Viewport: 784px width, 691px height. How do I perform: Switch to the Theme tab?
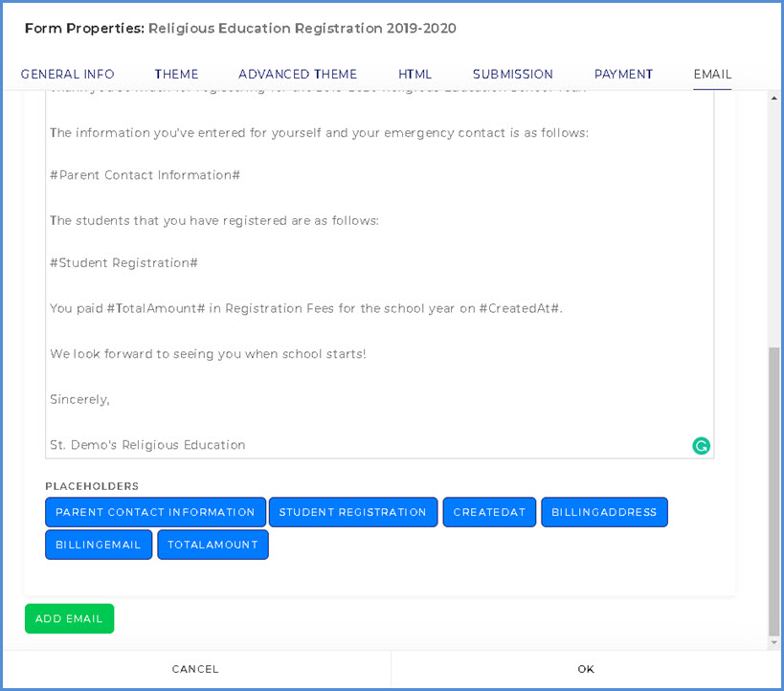177,75
